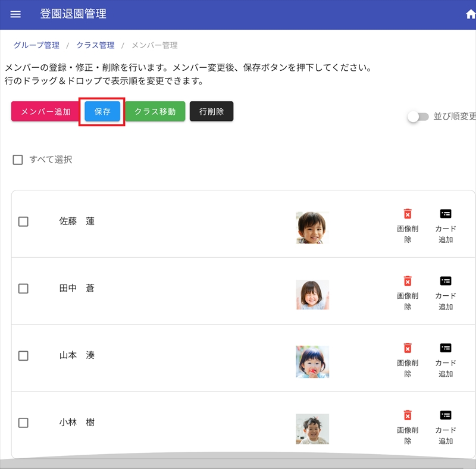Viewport: 476px width, 469px height.
Task: Add card for 佐藤 蓮
Action: [446, 214]
